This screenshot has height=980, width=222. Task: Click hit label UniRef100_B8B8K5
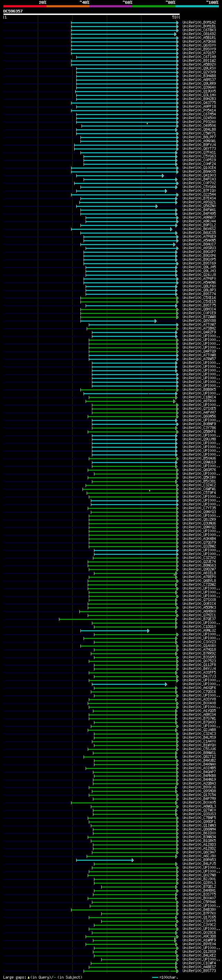199,390
